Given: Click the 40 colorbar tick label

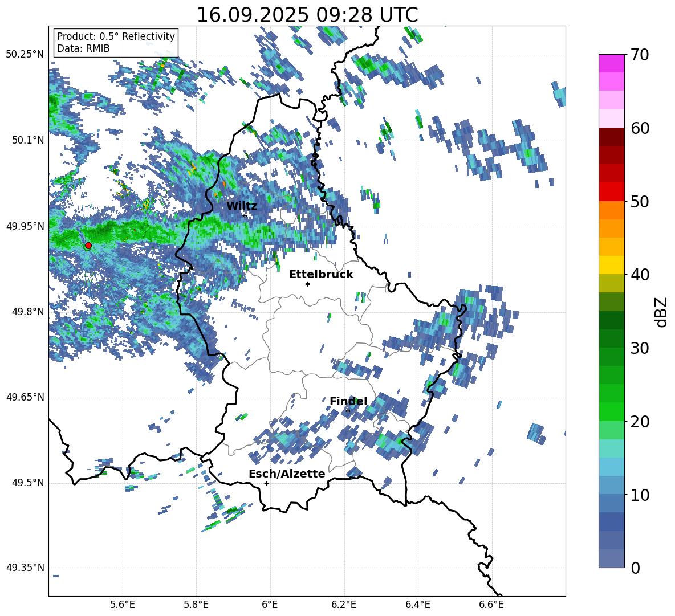Looking at the screenshot, I should click(x=640, y=275).
